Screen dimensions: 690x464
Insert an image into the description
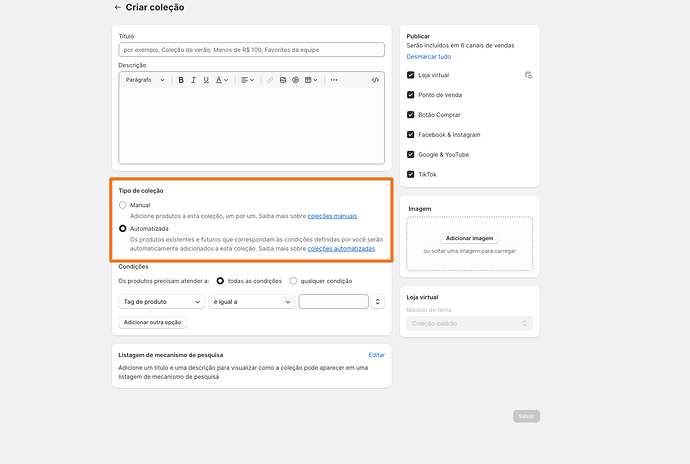point(283,80)
